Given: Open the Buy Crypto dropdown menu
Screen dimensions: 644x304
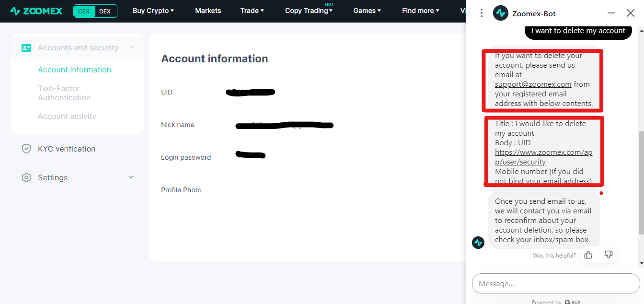Looking at the screenshot, I should (x=153, y=11).
